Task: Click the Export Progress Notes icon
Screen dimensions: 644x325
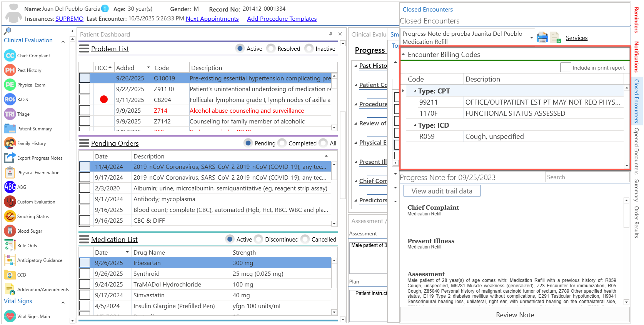Action: 10,158
